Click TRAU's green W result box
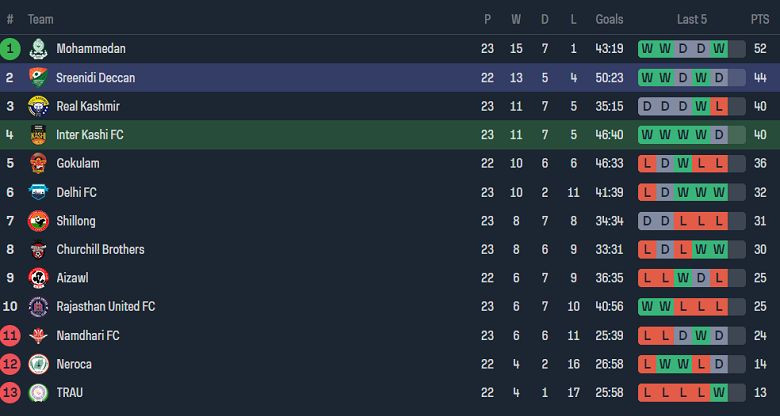The height and width of the screenshot is (416, 780). (718, 393)
